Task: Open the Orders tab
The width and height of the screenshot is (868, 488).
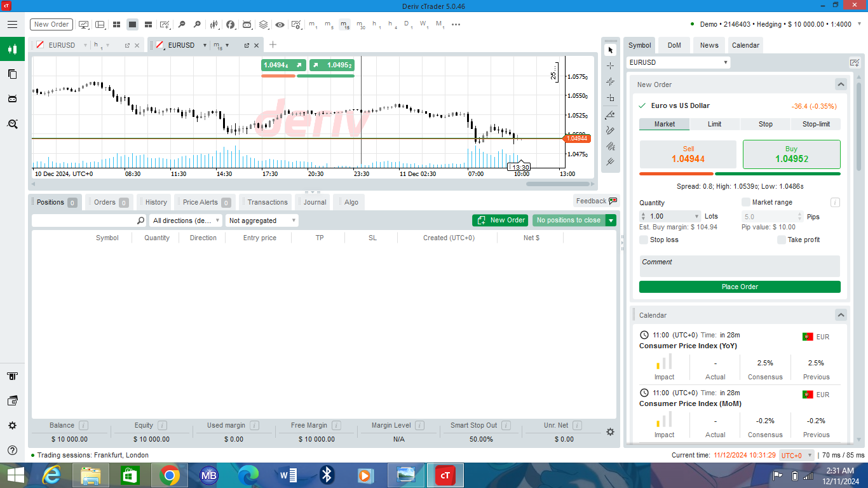Action: [x=111, y=202]
